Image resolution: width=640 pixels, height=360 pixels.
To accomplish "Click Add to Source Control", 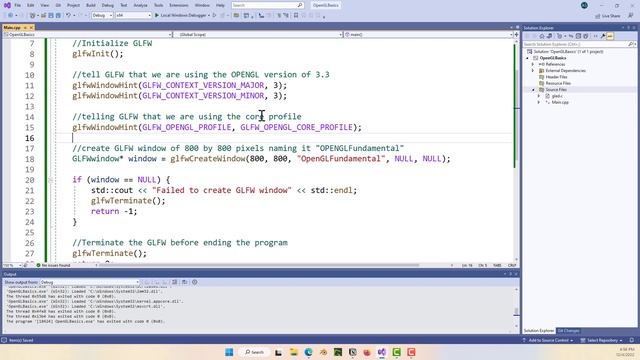I will 548,340.
